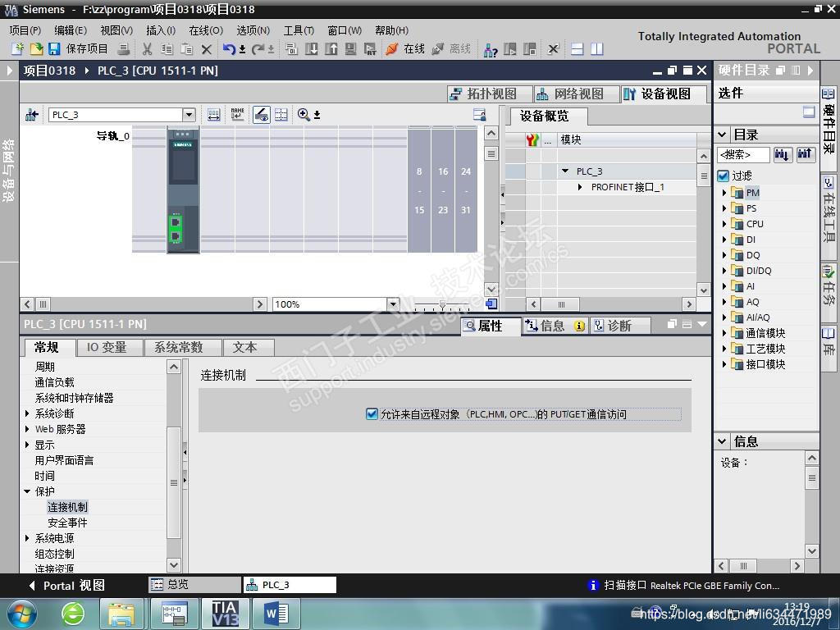Click the zoom magnifier icon in device view

[x=304, y=115]
